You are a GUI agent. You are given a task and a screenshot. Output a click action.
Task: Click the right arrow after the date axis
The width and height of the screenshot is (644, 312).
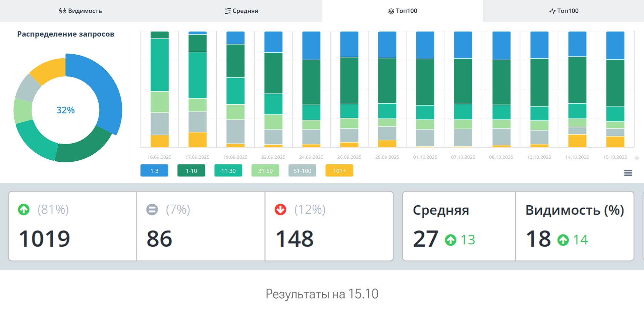click(x=637, y=158)
